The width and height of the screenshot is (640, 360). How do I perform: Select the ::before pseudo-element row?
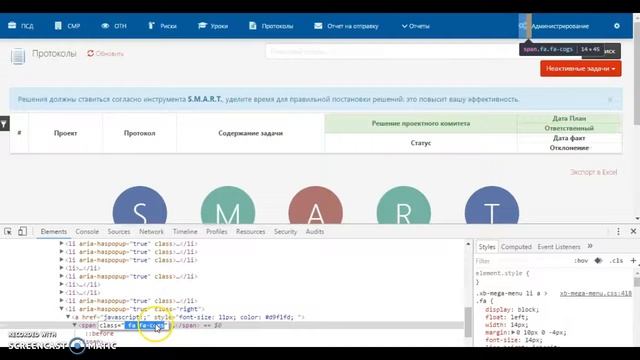(x=99, y=333)
